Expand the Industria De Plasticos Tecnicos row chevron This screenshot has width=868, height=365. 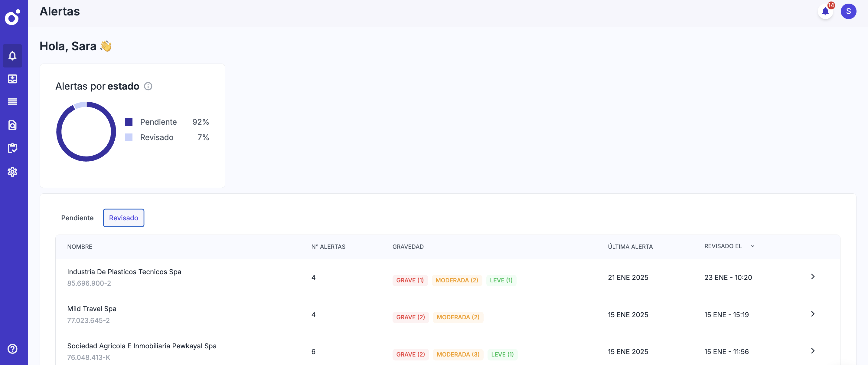(x=812, y=277)
